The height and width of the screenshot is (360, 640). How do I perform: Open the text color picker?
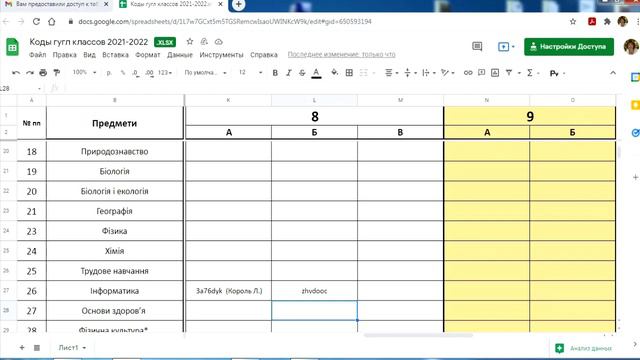(316, 73)
